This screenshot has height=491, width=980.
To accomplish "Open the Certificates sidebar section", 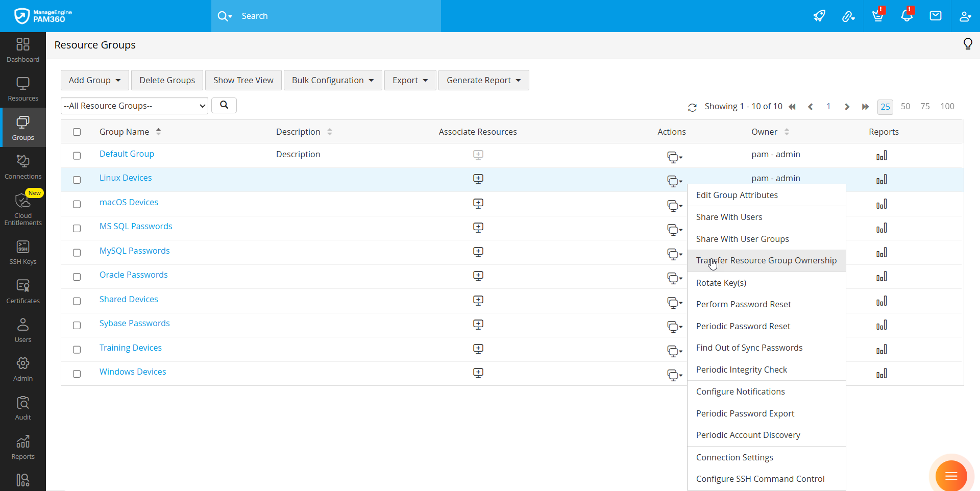I will pyautogui.click(x=23, y=292).
